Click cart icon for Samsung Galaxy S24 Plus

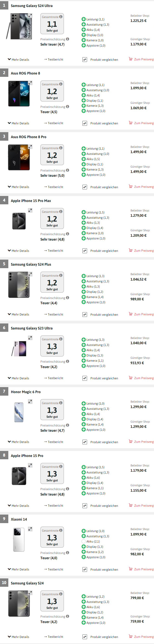pyautogui.click(x=131, y=314)
